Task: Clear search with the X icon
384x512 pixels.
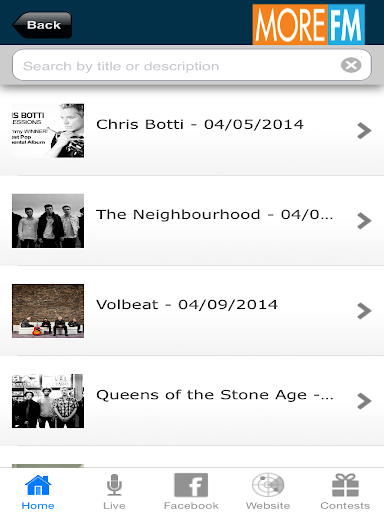Action: coord(351,65)
